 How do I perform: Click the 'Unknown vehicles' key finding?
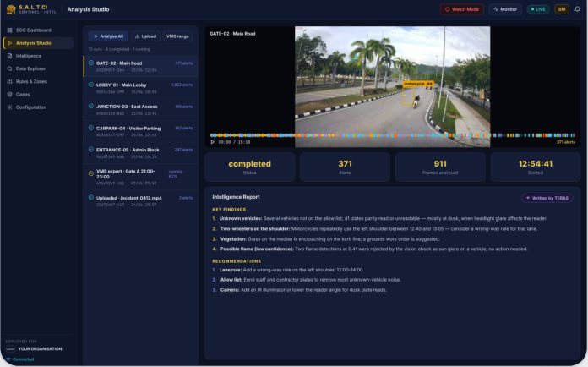(379, 218)
